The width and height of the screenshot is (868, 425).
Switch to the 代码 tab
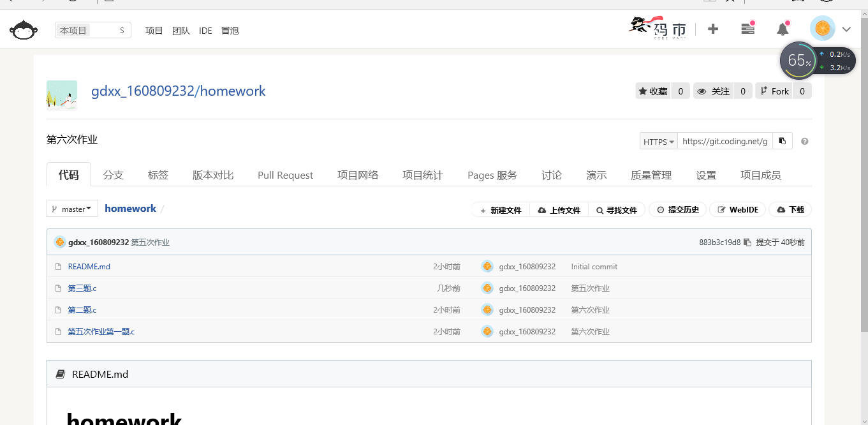69,175
